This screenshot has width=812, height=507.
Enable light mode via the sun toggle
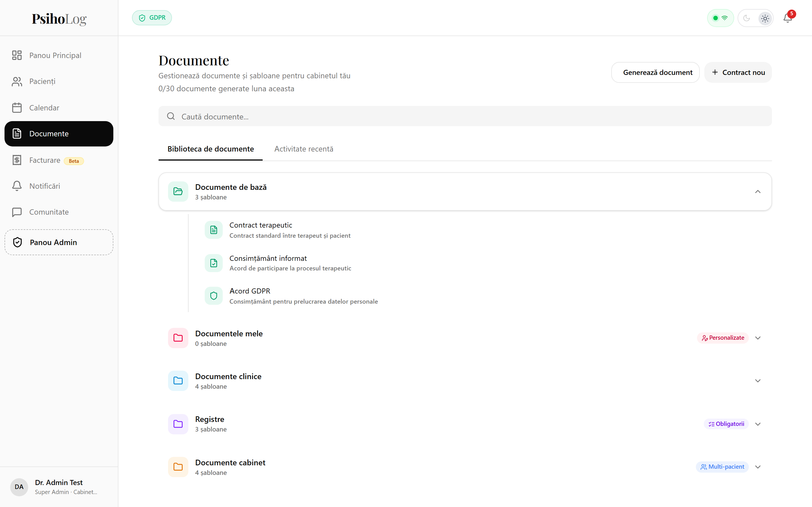765,18
